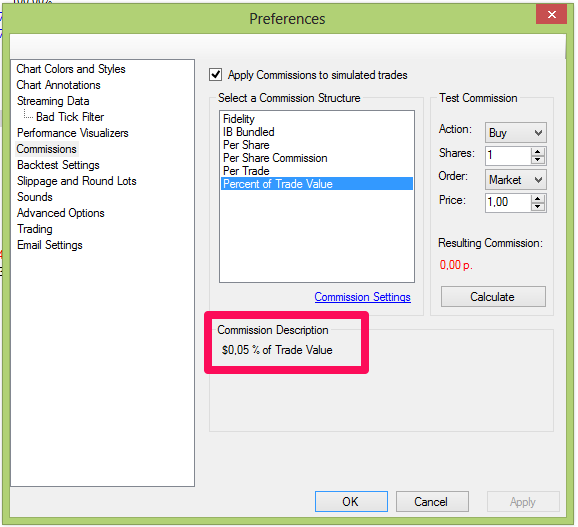Screen dimensions: 578x527
Task: Uncheck Apply Commissions to simulated trades
Action: click(216, 75)
